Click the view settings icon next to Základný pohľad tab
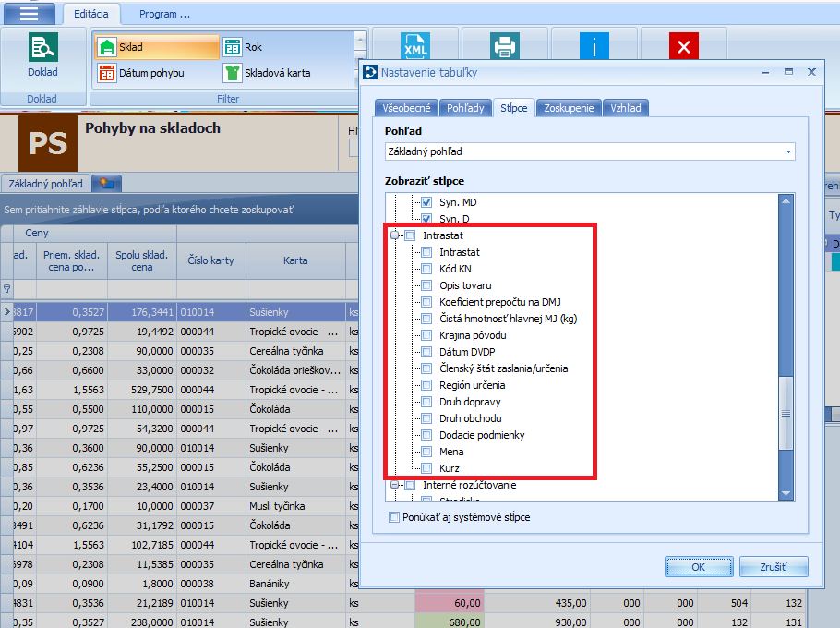The image size is (840, 628). [106, 184]
